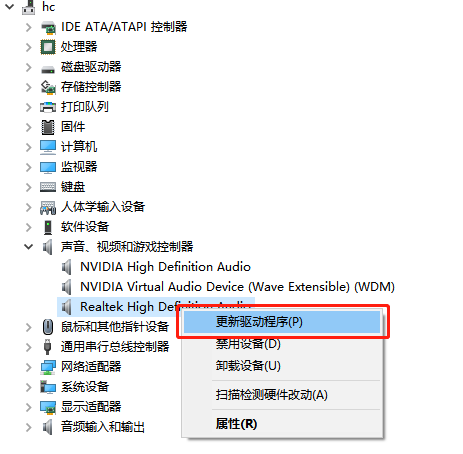This screenshot has width=463, height=454.
Task: Click the speaker icon of NVIDIA High Definition Audio
Action: (67, 267)
